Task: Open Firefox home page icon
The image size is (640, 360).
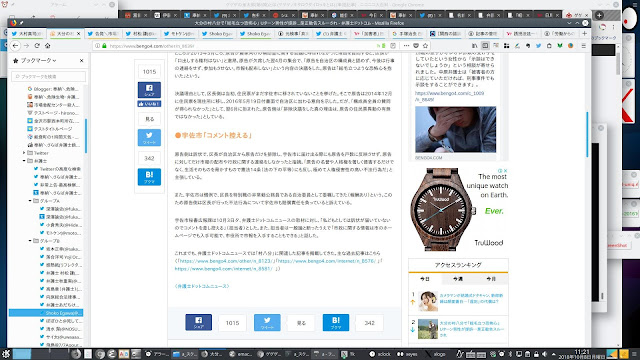Action: coord(47,46)
